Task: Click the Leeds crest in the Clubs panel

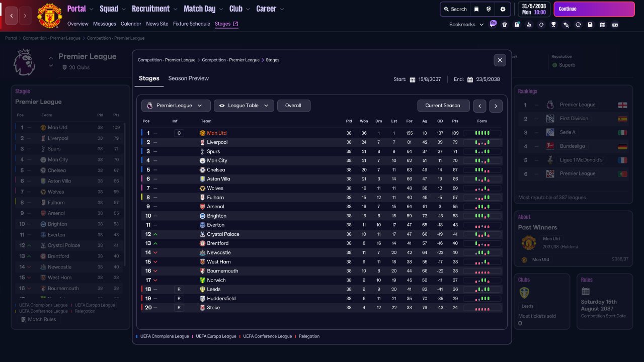Action: pyautogui.click(x=524, y=293)
